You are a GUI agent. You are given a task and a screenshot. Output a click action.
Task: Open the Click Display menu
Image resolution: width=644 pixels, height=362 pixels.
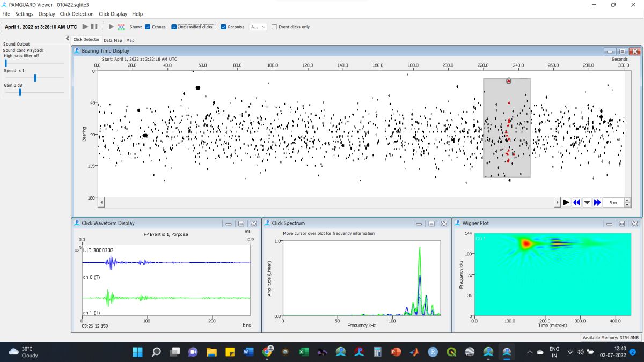click(x=113, y=14)
